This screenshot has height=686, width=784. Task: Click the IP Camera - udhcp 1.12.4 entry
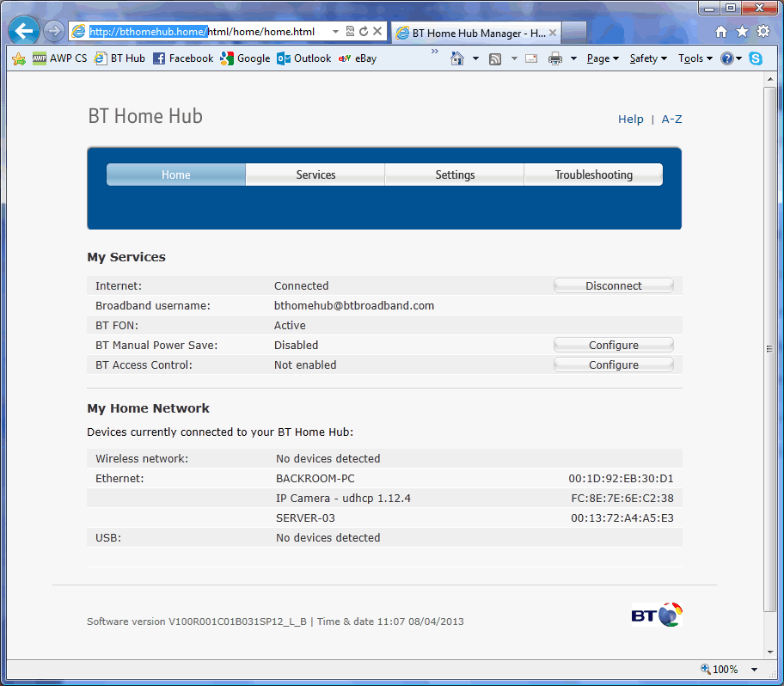click(x=343, y=499)
